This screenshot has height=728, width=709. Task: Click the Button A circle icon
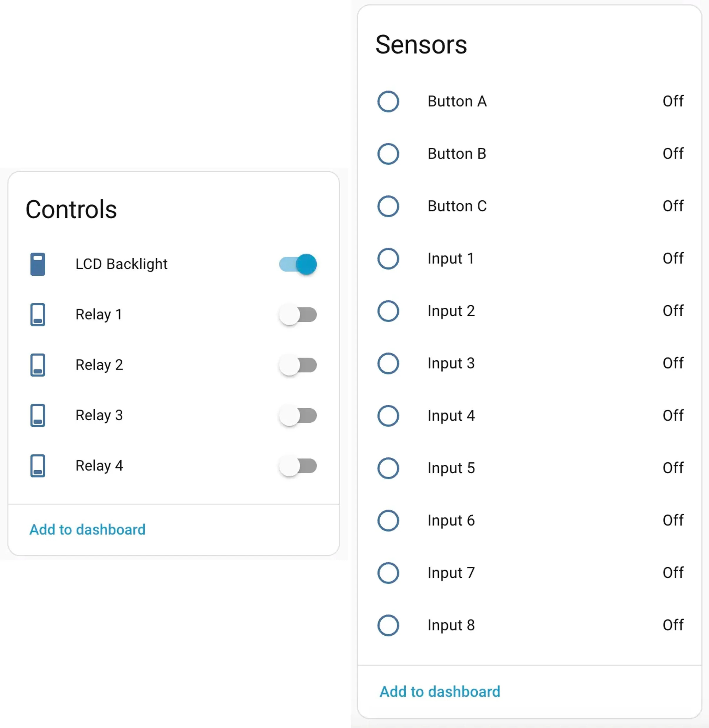pos(388,101)
